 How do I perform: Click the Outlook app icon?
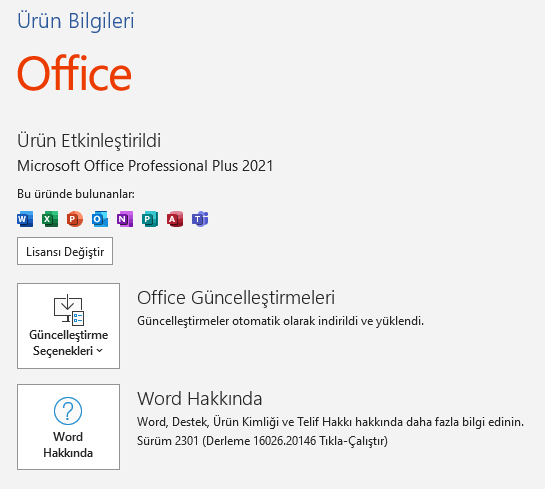[x=100, y=219]
